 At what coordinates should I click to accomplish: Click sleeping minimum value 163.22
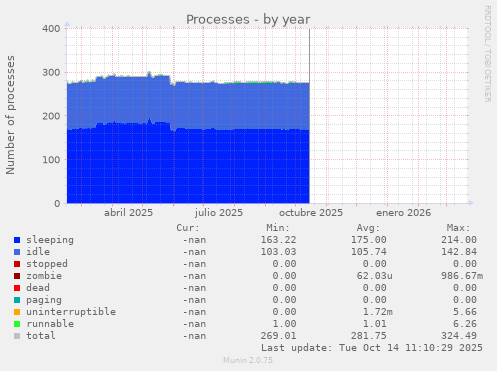point(278,240)
